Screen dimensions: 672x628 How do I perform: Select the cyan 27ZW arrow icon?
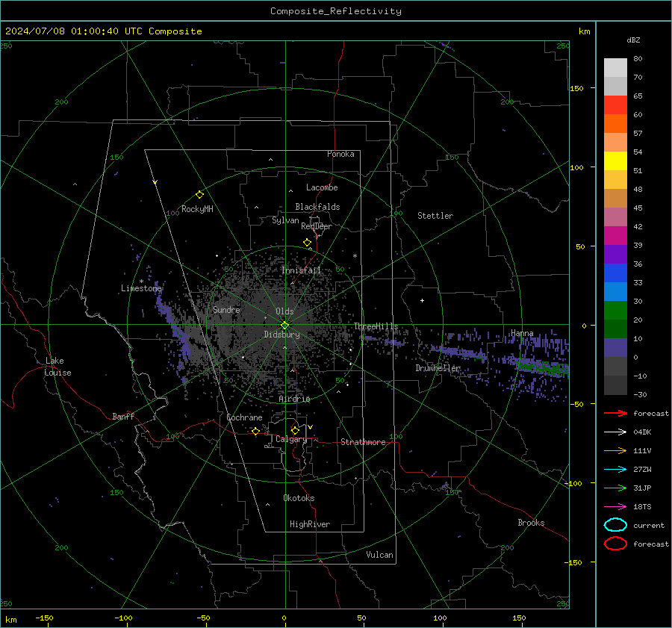pos(615,470)
